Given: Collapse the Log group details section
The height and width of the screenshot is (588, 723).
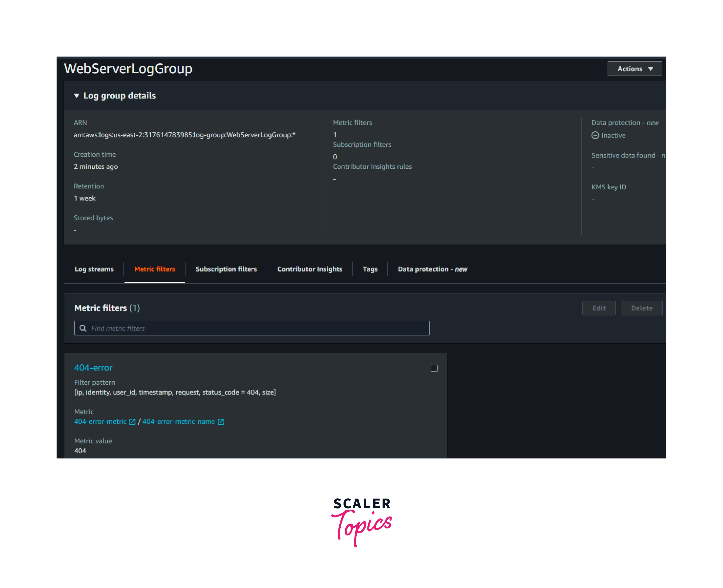Looking at the screenshot, I should point(77,96).
